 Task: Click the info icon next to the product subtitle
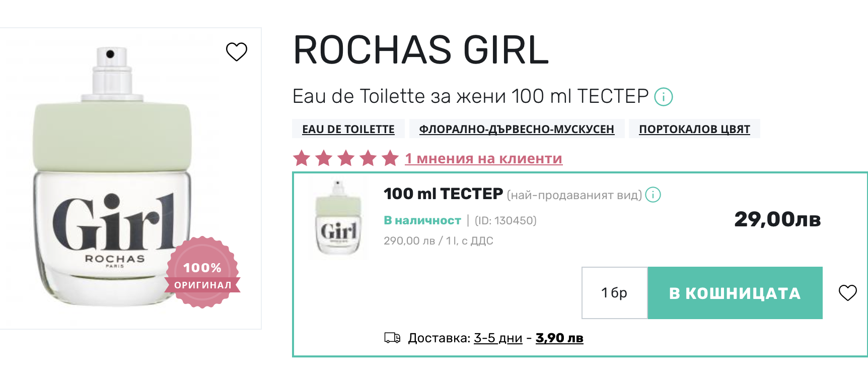pos(663,96)
